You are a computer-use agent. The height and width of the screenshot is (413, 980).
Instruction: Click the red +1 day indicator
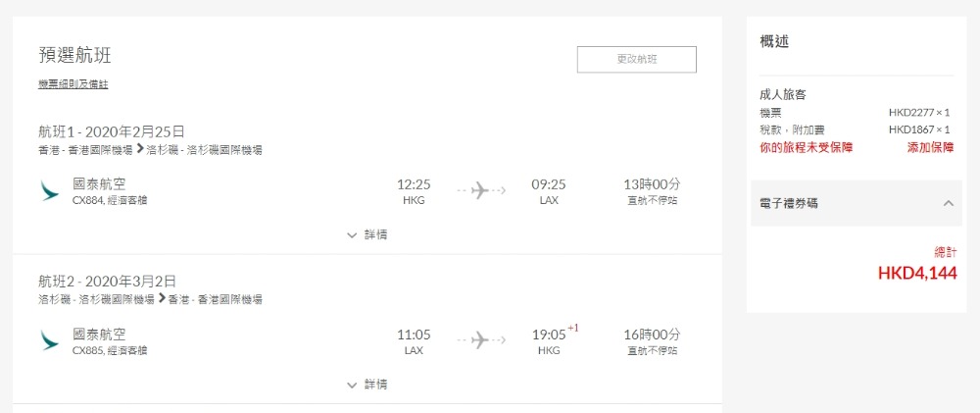pos(573,329)
